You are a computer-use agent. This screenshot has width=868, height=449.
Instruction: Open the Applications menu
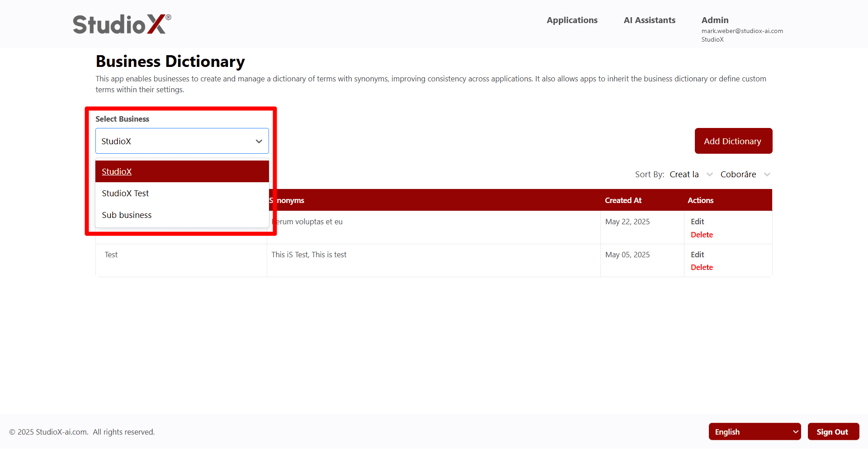[572, 20]
